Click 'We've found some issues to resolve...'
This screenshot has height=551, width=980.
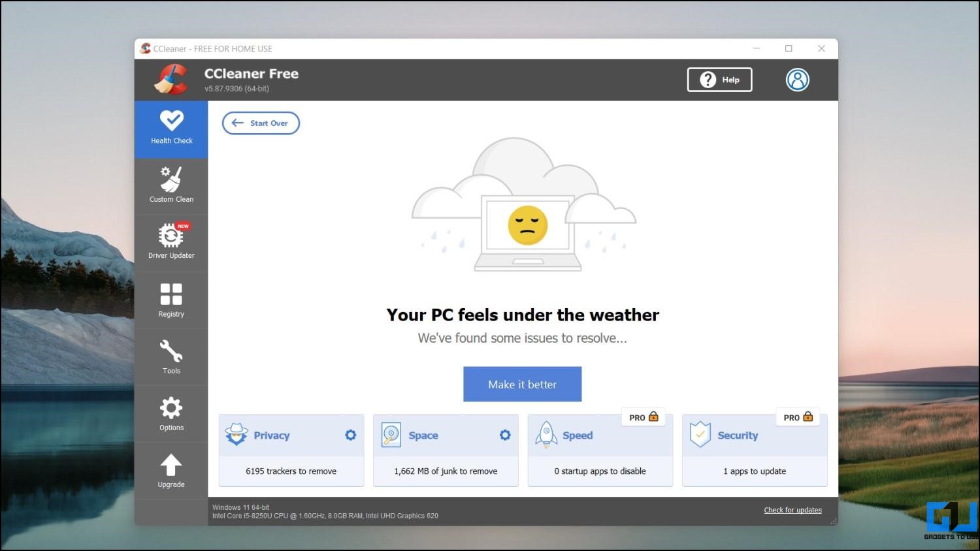522,338
